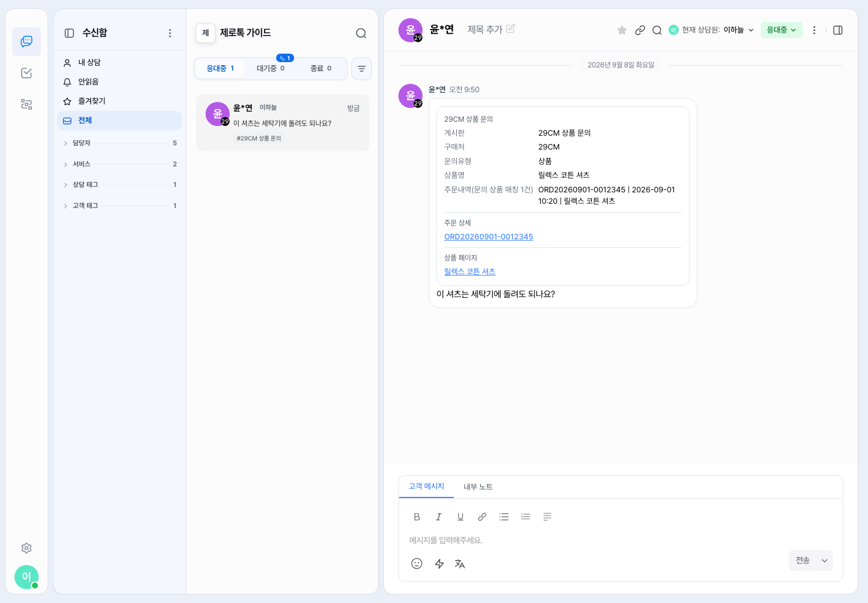Viewport: 868px width, 603px height.
Task: Open send options dropdown arrow
Action: (x=825, y=561)
